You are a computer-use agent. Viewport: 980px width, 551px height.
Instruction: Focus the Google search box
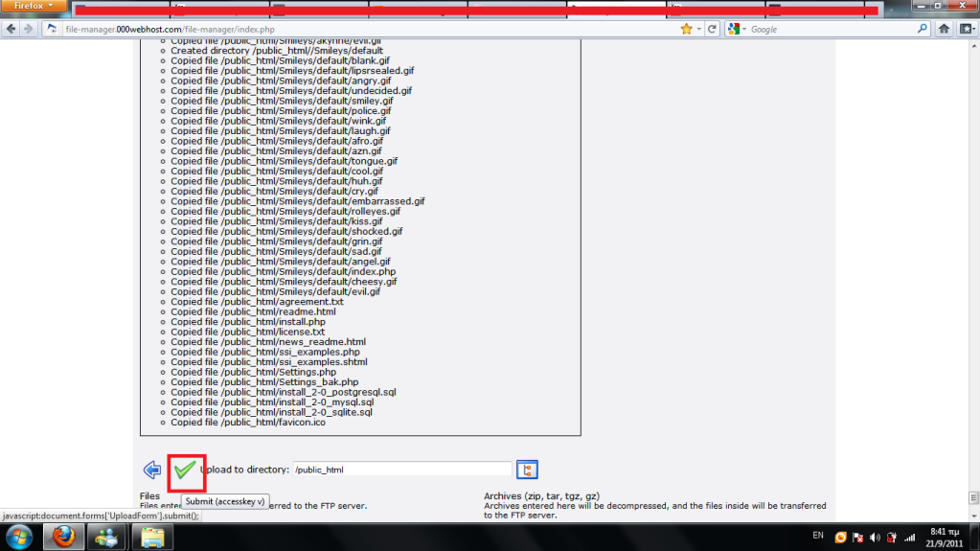pyautogui.click(x=832, y=29)
